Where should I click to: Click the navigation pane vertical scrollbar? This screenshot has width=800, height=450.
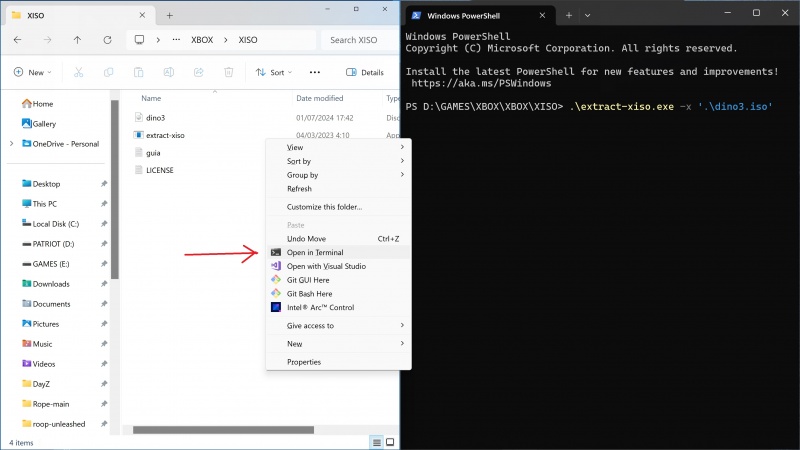click(x=115, y=190)
